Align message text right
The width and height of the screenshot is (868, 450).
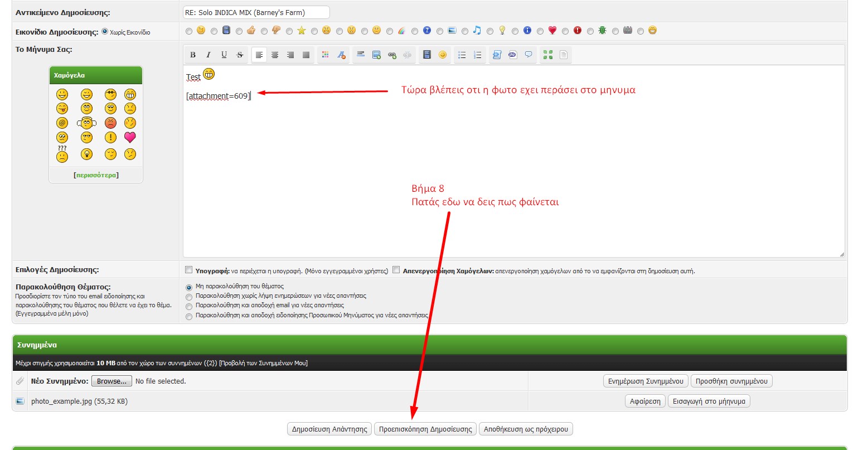tap(290, 55)
